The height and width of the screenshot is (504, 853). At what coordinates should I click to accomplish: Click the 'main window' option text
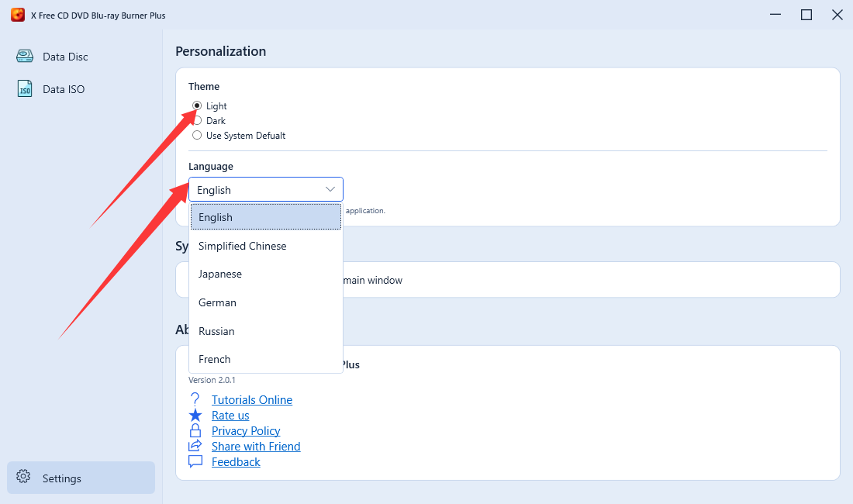[373, 280]
